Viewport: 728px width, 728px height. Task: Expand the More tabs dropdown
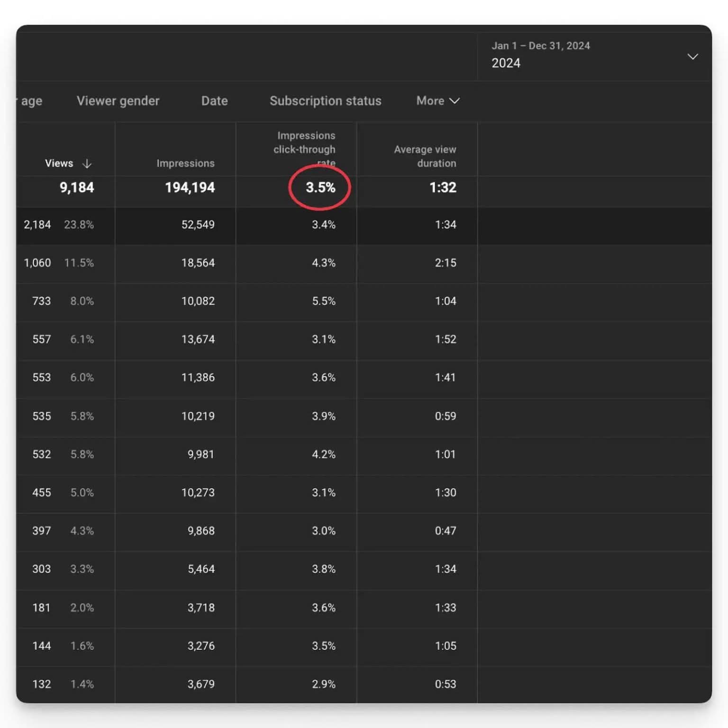point(437,101)
